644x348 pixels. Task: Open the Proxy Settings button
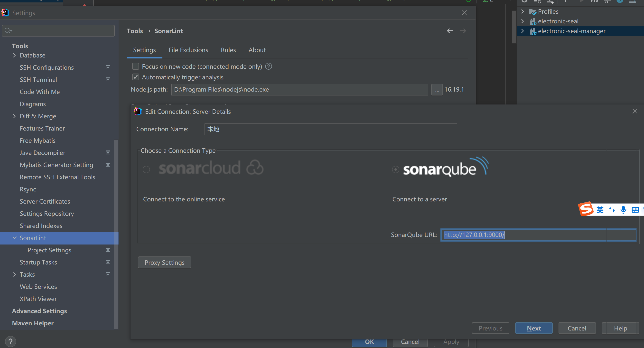[x=165, y=262]
